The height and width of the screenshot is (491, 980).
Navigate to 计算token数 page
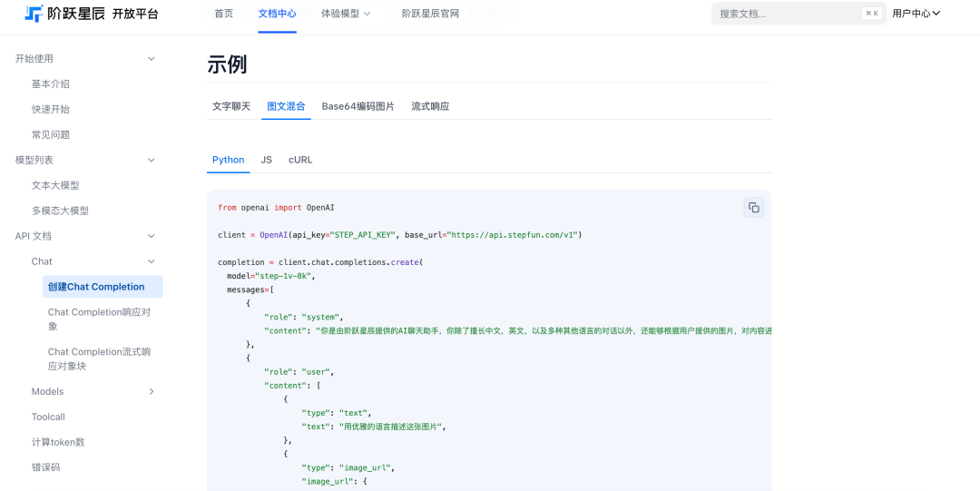click(58, 443)
